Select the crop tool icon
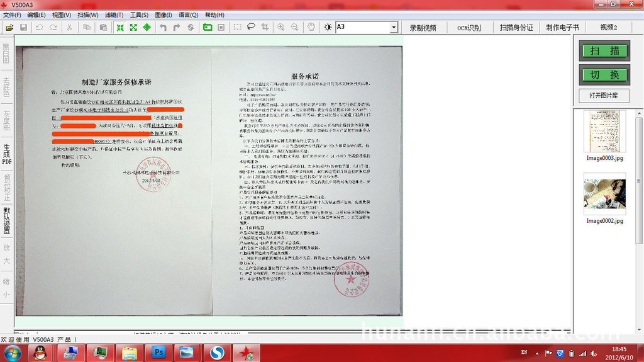This screenshot has width=644, height=362. [x=265, y=28]
